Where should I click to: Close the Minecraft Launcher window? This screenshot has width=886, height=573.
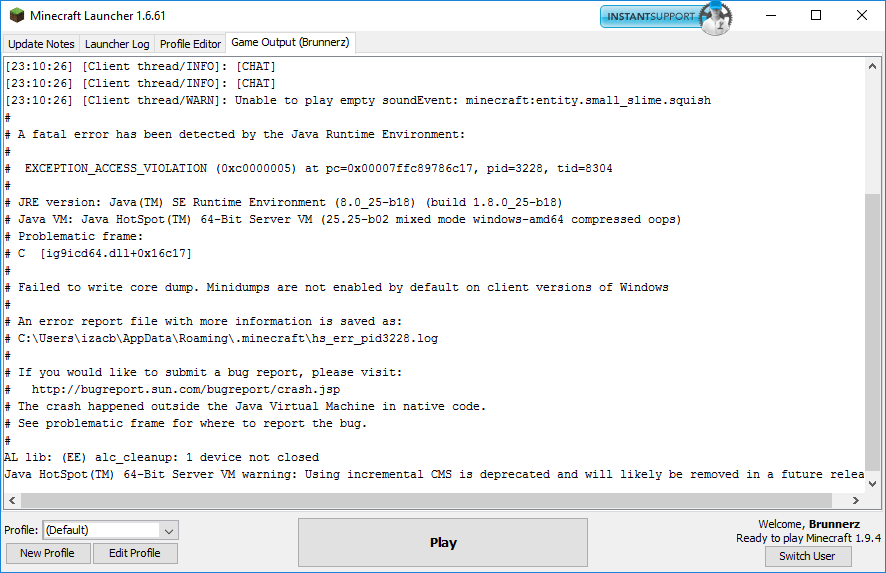(x=862, y=15)
